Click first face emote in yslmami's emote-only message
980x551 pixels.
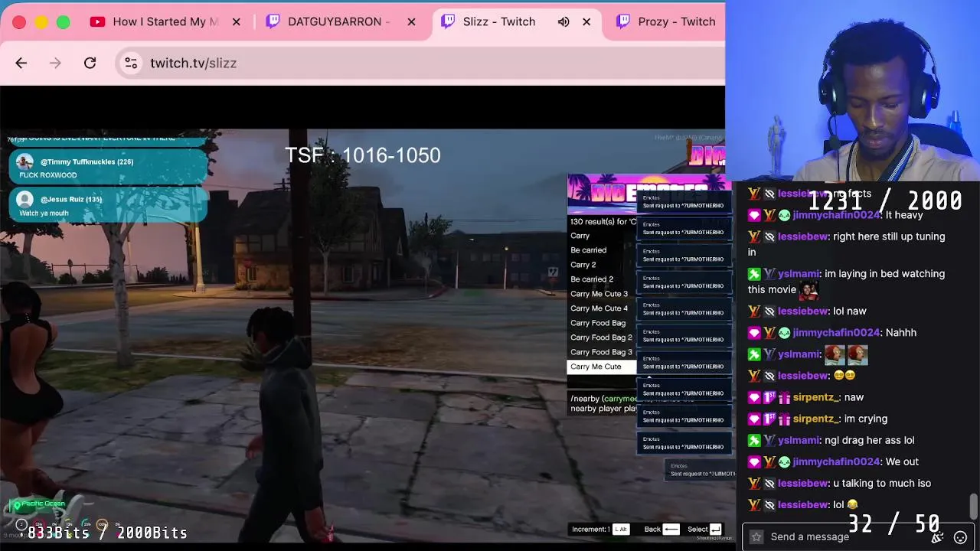pos(835,354)
